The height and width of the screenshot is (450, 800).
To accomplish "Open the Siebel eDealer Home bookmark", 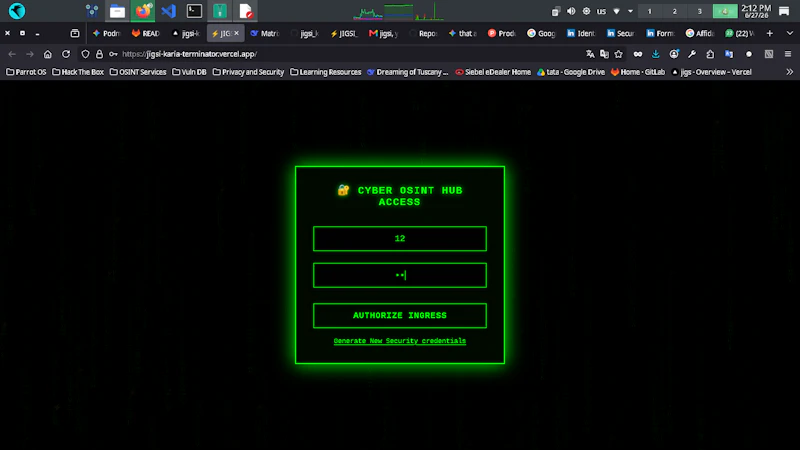I will pos(493,72).
